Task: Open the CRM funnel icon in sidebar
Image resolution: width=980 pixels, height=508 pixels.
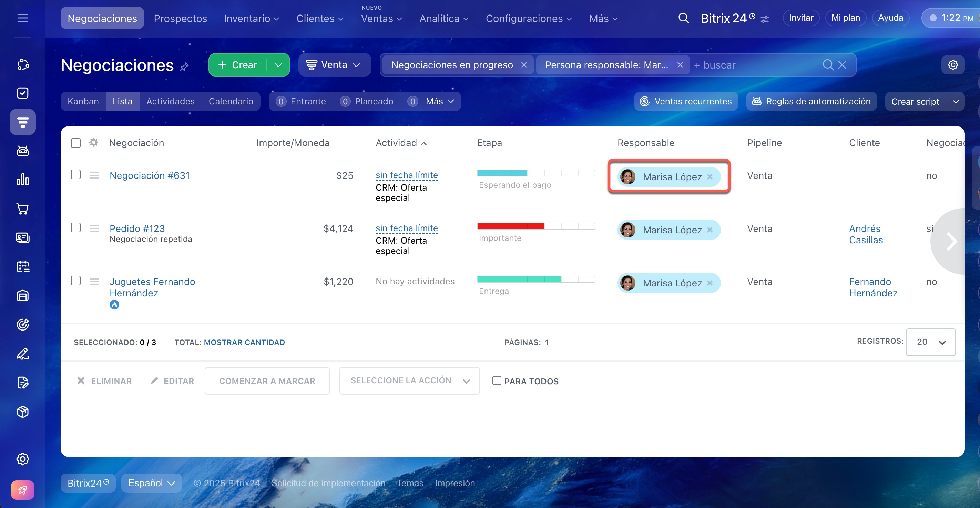Action: coord(22,122)
